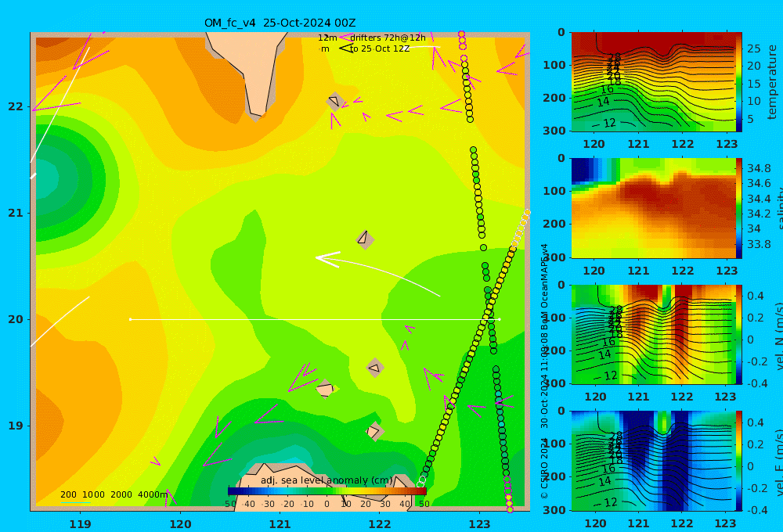This screenshot has width=783, height=532.
Task: Click longitude label 120 on main map
Action: pos(180,524)
